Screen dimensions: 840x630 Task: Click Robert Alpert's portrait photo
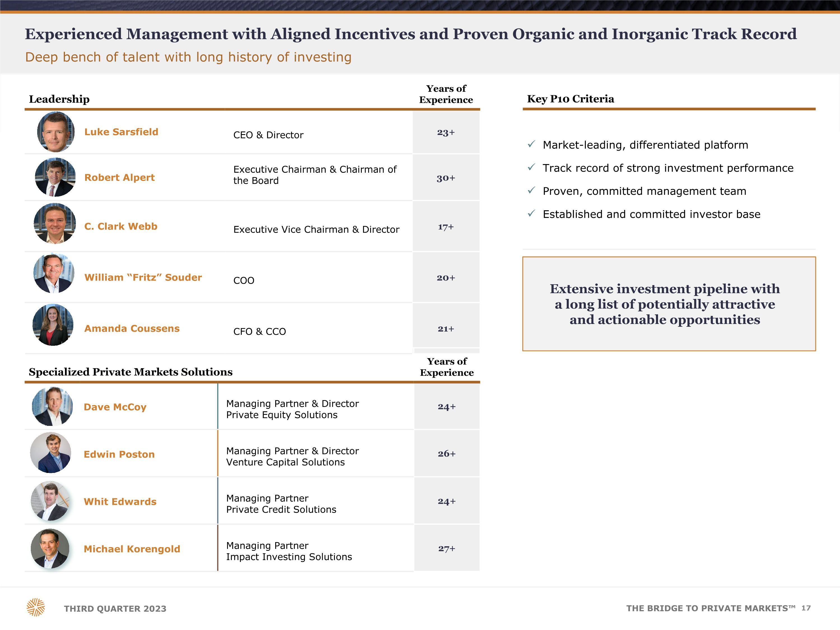(55, 177)
